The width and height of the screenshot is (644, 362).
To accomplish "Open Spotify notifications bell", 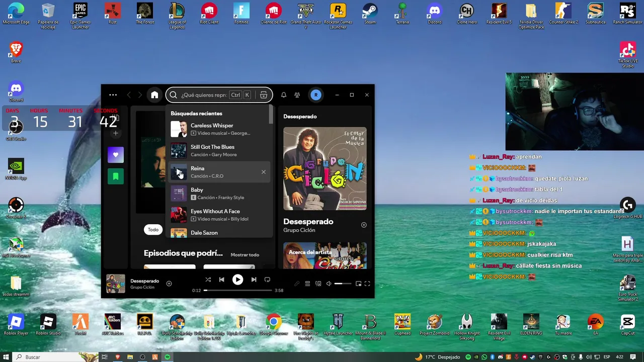I will [x=284, y=95].
